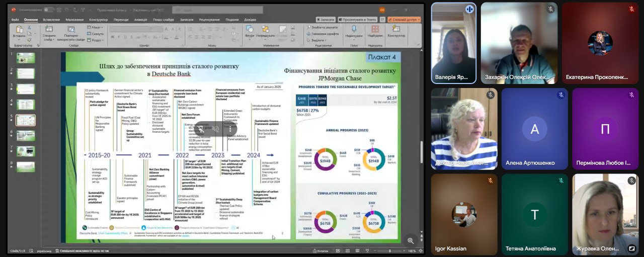Click the comments icon beside Teams button
Viewport: 644px width, 257px height.
(x=382, y=20)
